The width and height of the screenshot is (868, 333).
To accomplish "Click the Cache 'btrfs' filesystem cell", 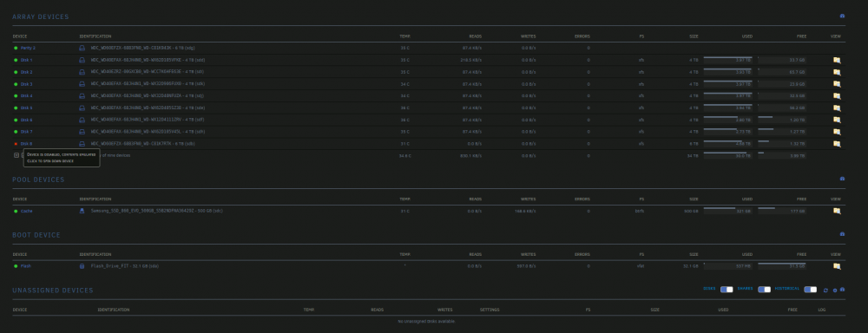I will tap(640, 211).
